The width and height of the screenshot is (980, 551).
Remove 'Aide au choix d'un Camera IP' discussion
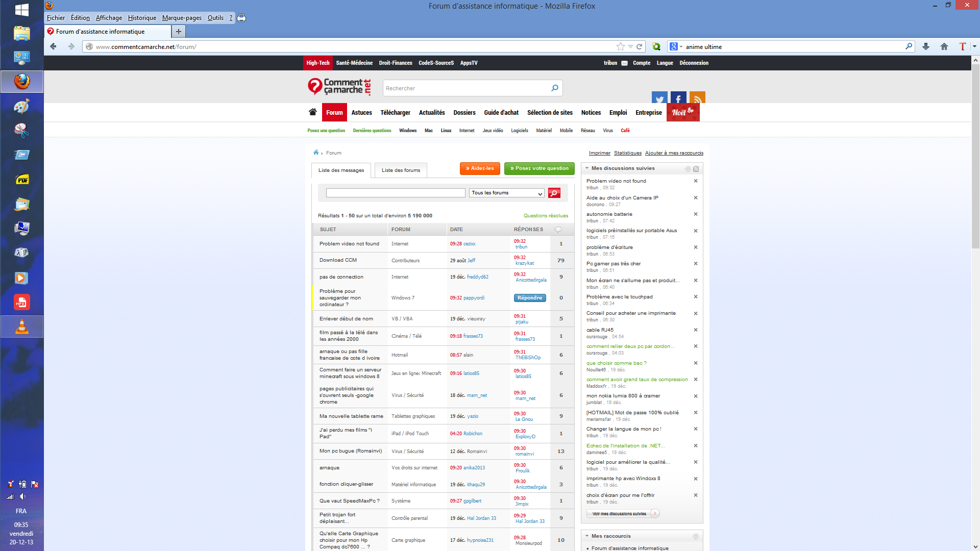695,198
